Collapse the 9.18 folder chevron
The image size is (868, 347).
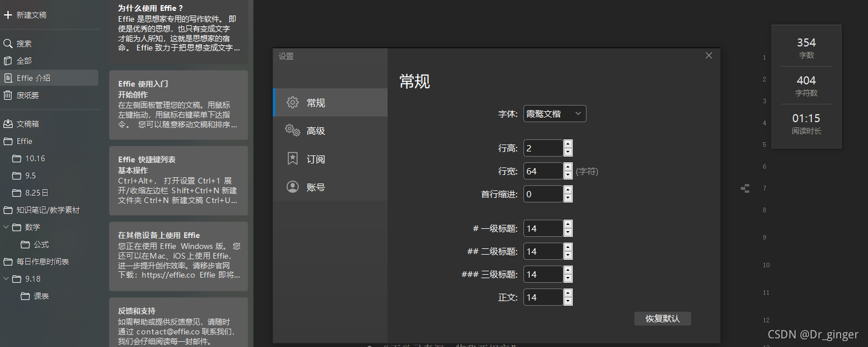6,279
